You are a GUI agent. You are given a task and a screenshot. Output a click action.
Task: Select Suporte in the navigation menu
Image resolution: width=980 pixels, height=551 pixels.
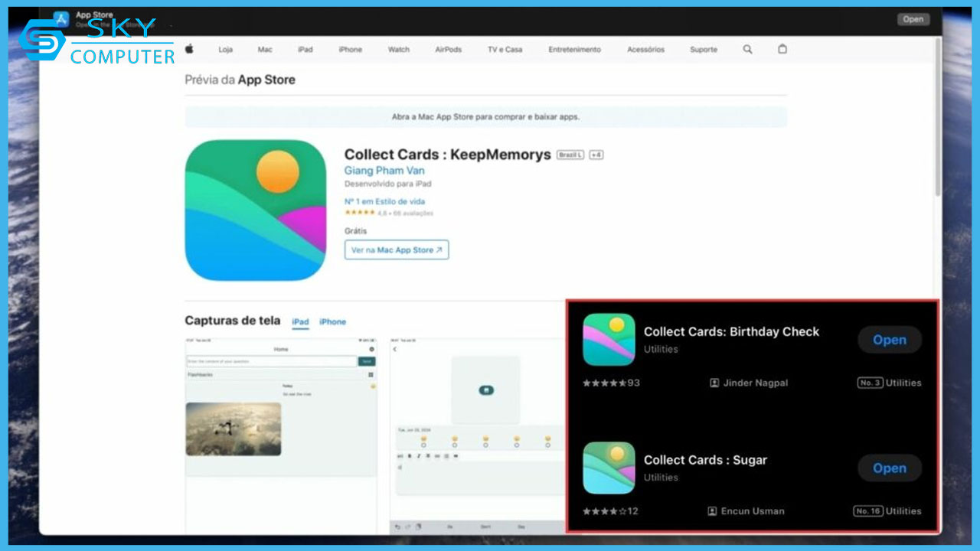[703, 49]
